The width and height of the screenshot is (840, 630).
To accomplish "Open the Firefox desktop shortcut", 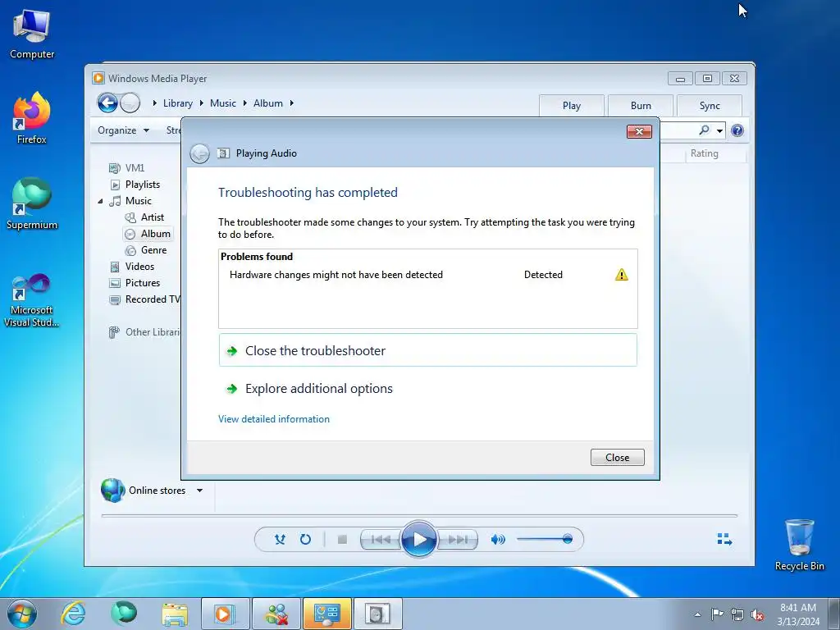I will coord(32,118).
